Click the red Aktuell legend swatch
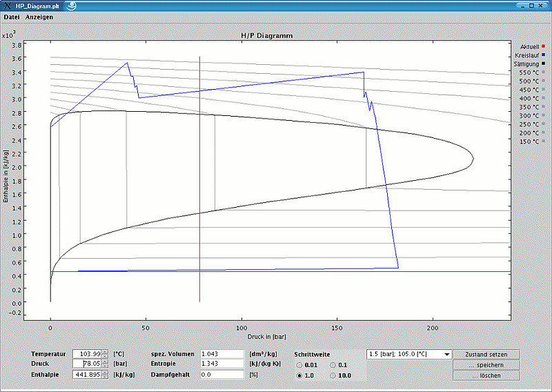This screenshot has width=552, height=392. [543, 46]
